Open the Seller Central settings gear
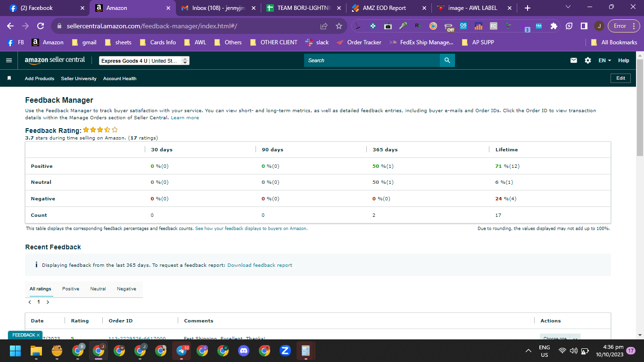644x362 pixels. click(587, 60)
